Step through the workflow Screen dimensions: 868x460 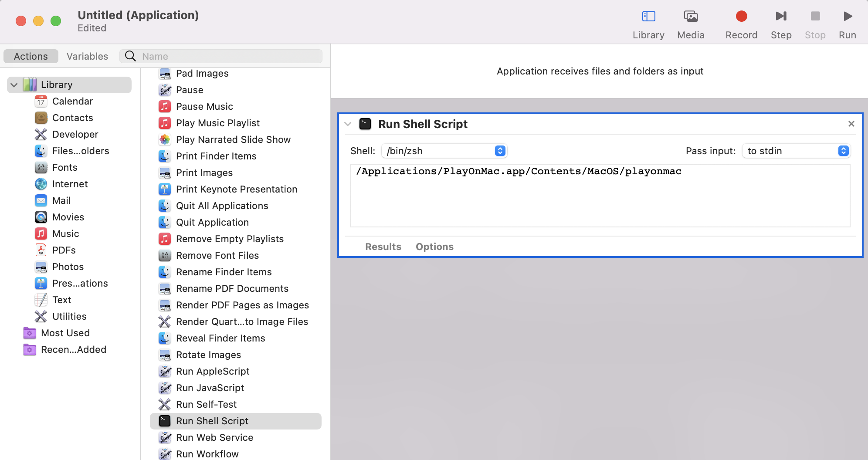pos(781,17)
